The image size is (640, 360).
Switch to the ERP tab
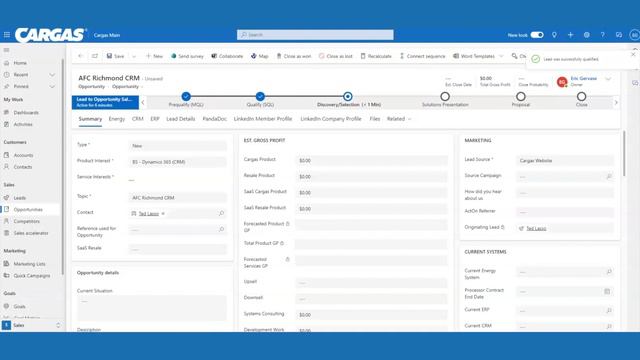pyautogui.click(x=155, y=119)
